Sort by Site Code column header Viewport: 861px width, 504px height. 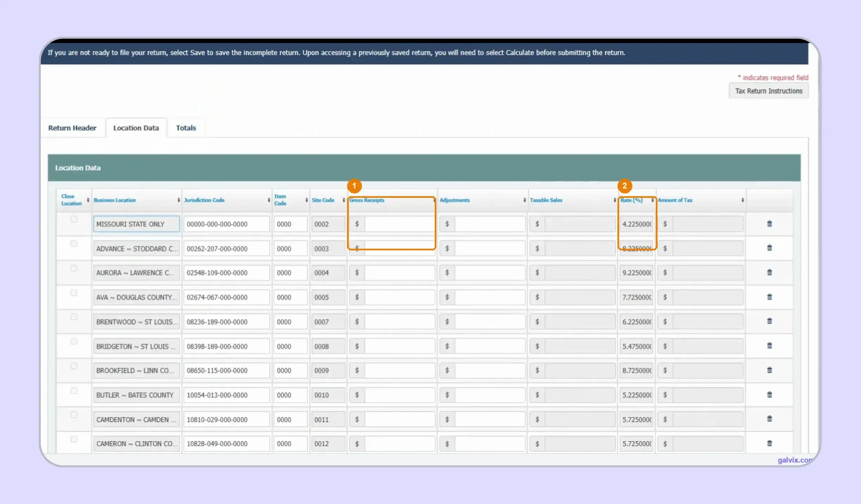point(328,200)
